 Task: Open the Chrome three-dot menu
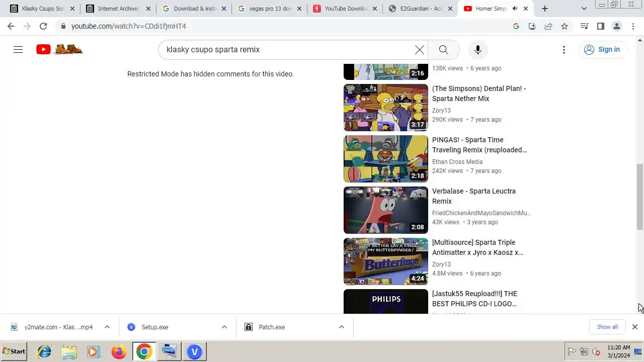click(x=633, y=26)
